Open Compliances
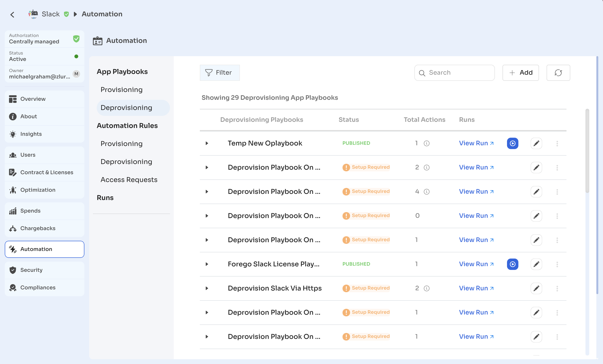The width and height of the screenshot is (603, 364). point(44,288)
